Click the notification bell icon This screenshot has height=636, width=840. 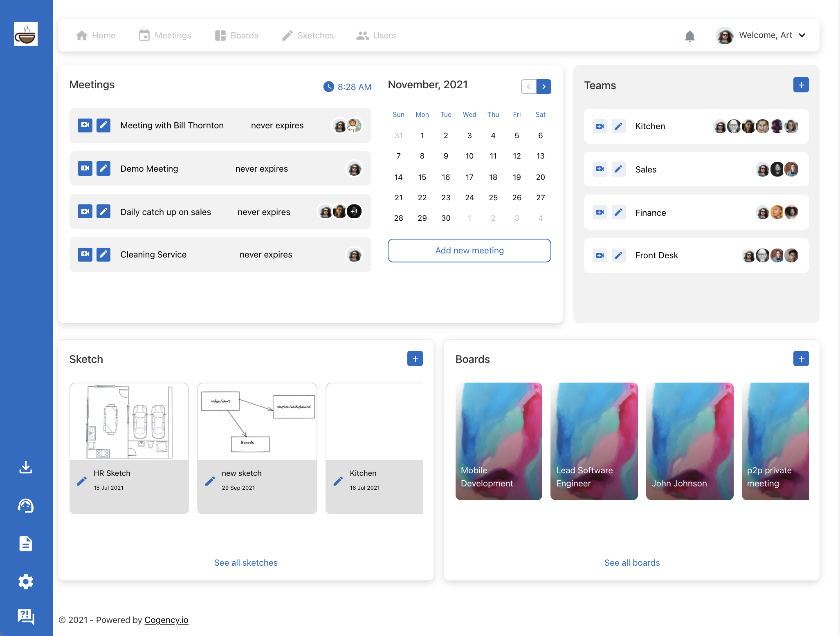coord(690,36)
